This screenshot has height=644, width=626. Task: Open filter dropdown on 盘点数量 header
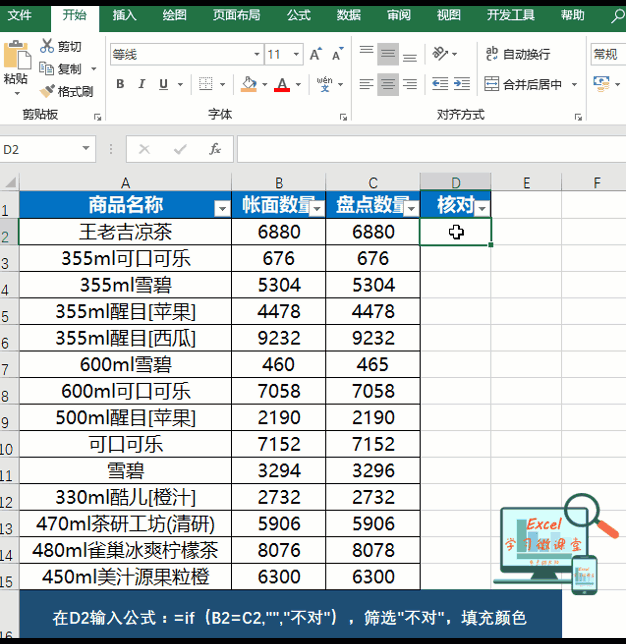pos(411,209)
